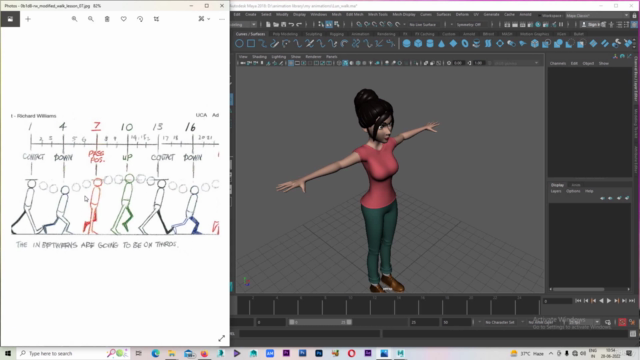Open Maya Modify menu
This screenshot has height=360, width=640.
[282, 14]
